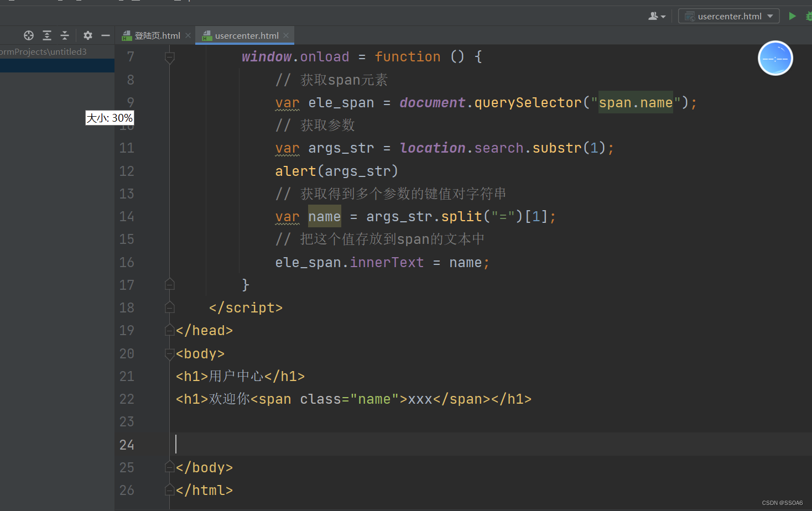Click the alert(args_str) call
The height and width of the screenshot is (511, 812).
[x=337, y=171]
